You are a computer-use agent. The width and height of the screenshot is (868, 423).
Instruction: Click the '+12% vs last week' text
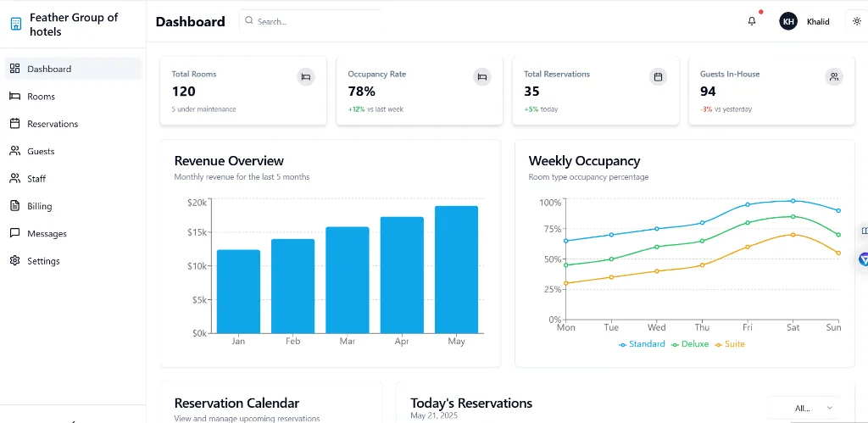[x=376, y=109]
